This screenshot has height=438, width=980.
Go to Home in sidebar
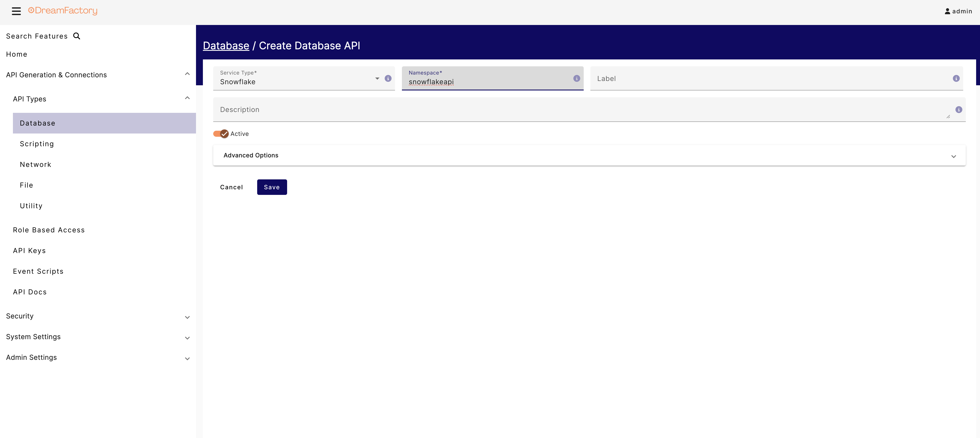pyautogui.click(x=16, y=54)
